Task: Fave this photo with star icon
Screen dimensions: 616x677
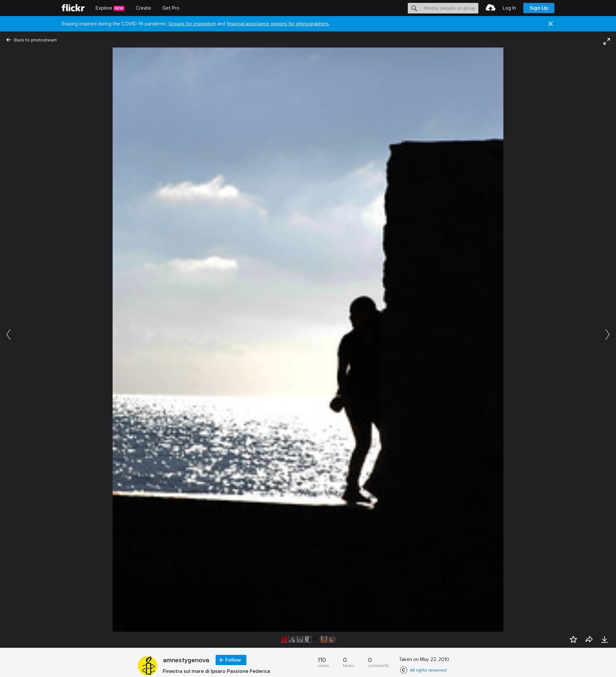Action: pos(573,639)
